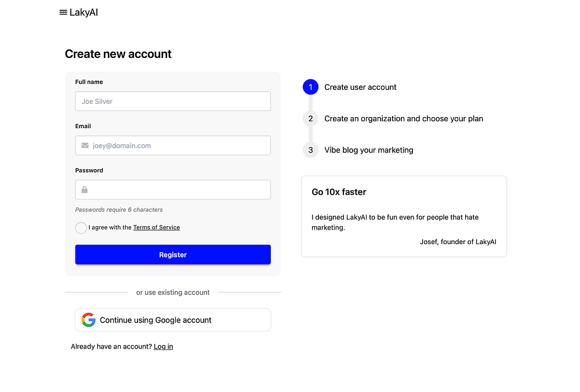Image resolution: width=580 pixels, height=392 pixels.
Task: Click the Google logo icon
Action: pyautogui.click(x=88, y=320)
